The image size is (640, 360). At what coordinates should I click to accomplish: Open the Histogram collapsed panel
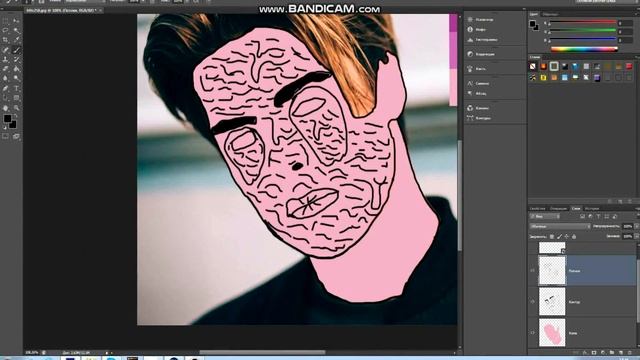tap(482, 40)
